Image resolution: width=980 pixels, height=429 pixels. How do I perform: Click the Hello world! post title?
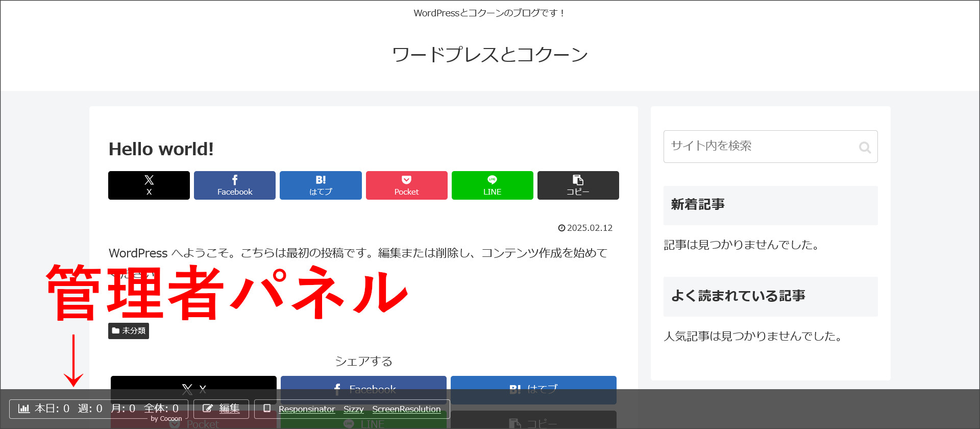tap(161, 149)
